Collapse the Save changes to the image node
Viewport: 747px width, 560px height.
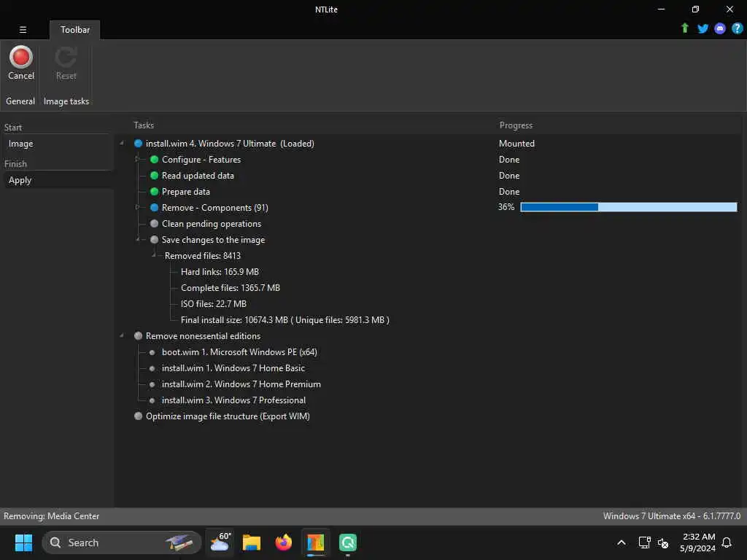(x=137, y=239)
